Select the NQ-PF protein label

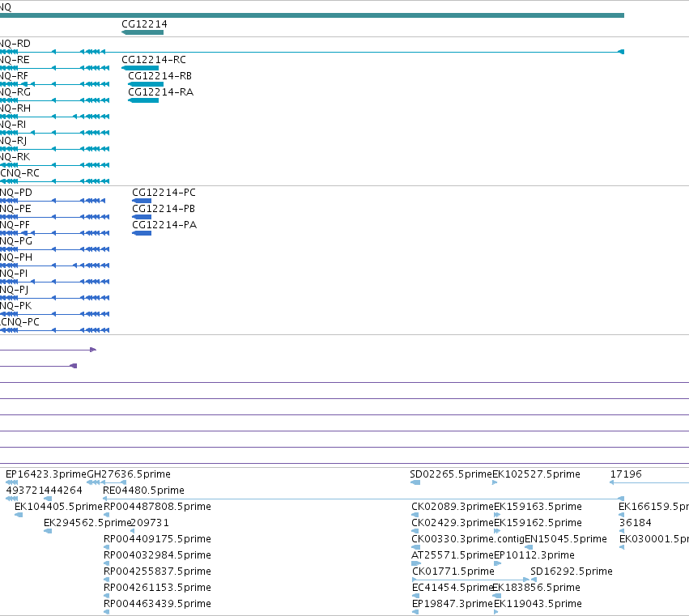click(15, 225)
